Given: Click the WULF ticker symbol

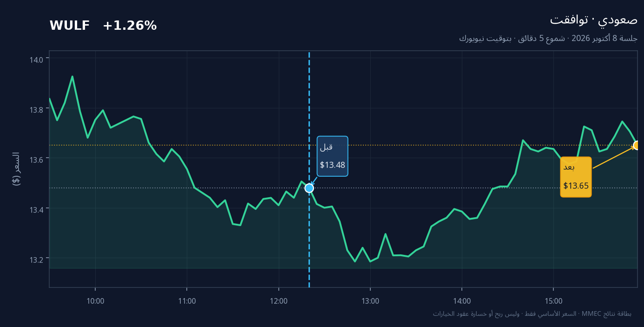Looking at the screenshot, I should click(x=70, y=26).
